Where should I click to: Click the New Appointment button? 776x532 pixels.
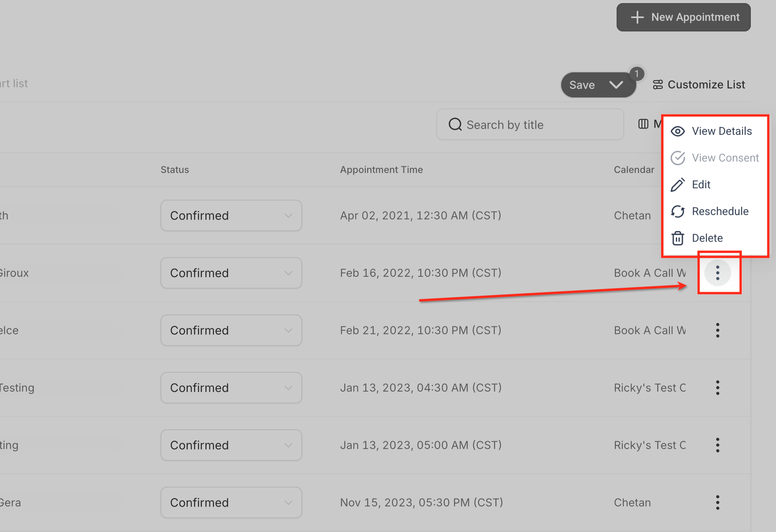click(x=684, y=17)
